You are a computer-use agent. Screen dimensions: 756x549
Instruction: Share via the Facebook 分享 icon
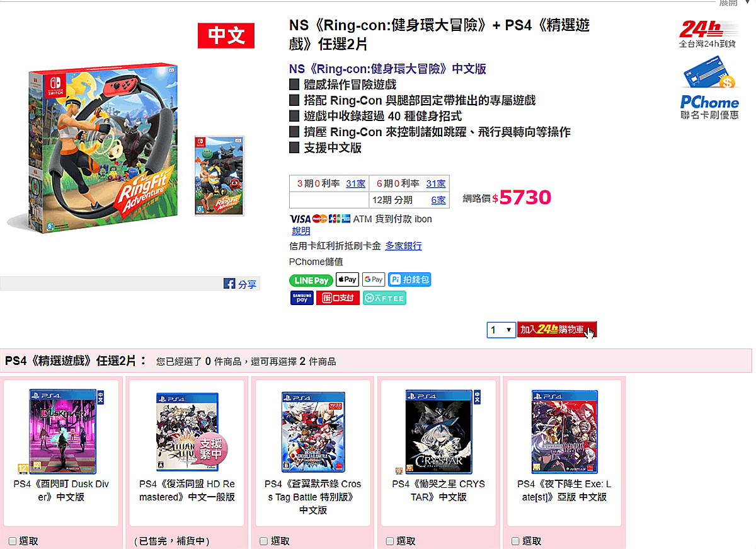click(x=240, y=284)
